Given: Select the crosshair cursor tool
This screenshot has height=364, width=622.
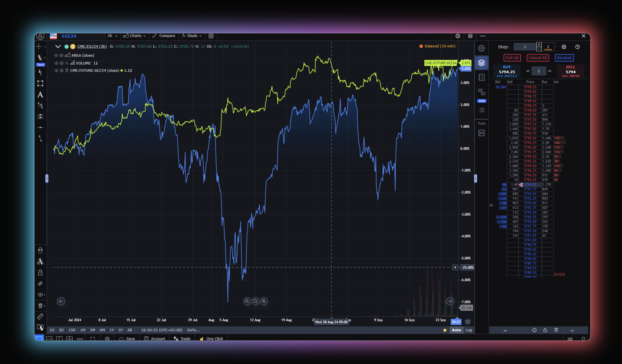Looking at the screenshot, I should tap(40, 46).
